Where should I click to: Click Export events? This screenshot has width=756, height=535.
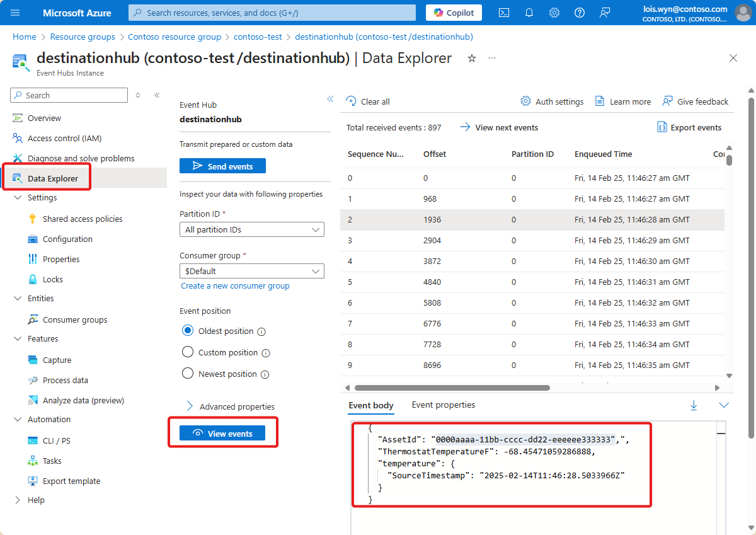tap(689, 127)
